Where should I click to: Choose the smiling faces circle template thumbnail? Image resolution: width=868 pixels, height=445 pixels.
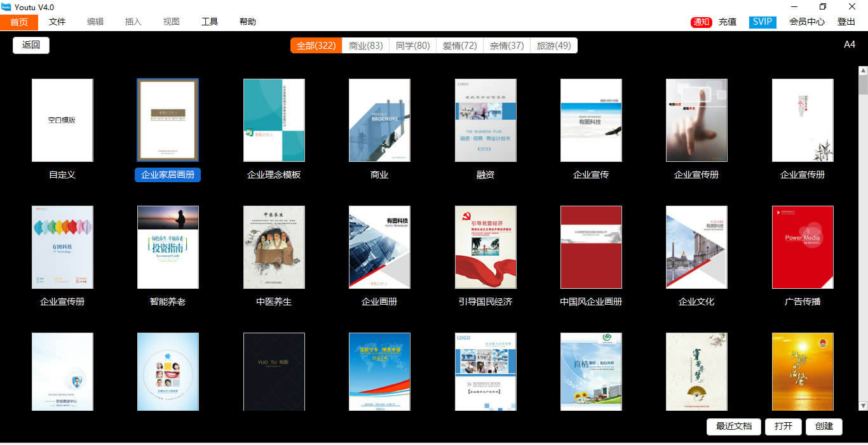pos(168,371)
